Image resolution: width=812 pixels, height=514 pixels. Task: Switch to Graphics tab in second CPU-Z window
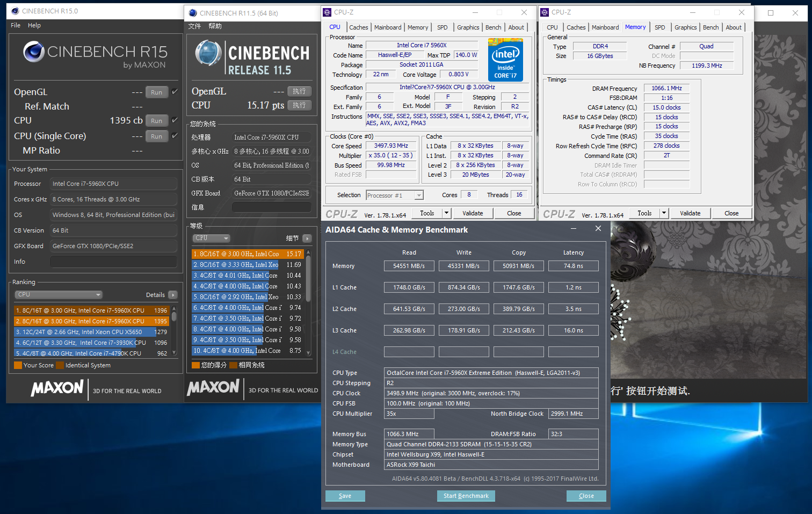[686, 27]
